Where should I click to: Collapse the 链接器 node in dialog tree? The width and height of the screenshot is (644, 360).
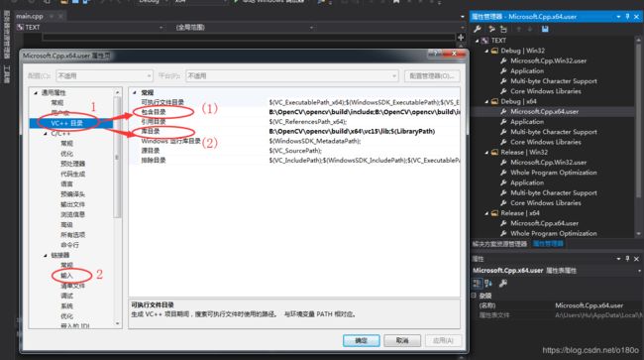[x=46, y=255]
